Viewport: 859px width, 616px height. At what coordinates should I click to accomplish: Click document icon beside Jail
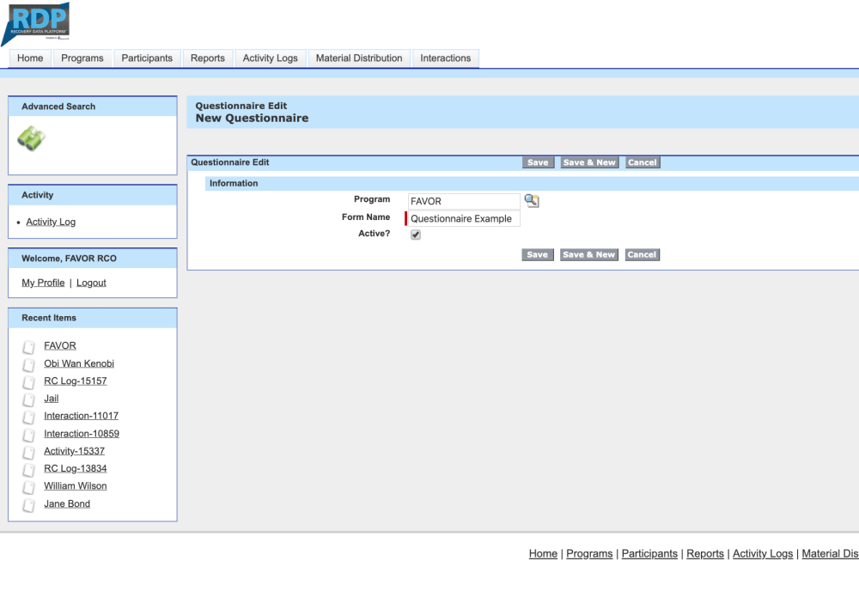pos(28,399)
